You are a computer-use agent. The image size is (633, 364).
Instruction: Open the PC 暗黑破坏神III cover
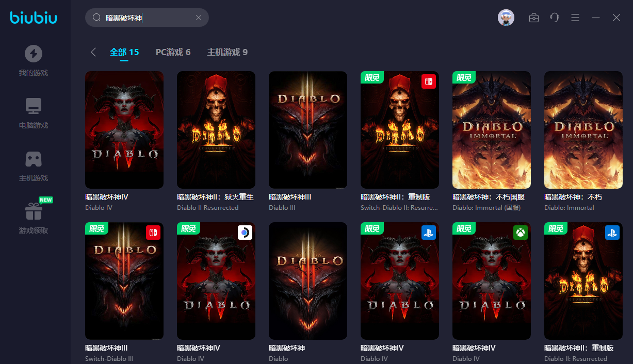(x=308, y=130)
